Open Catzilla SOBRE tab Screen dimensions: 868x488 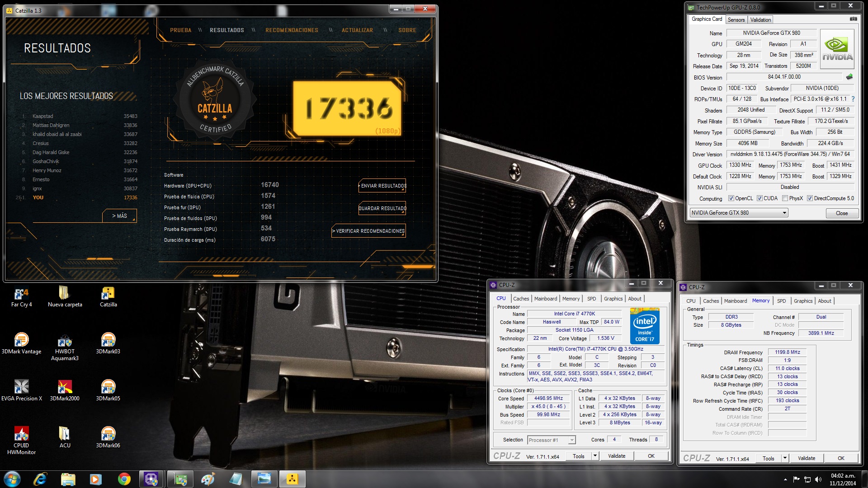click(x=407, y=30)
